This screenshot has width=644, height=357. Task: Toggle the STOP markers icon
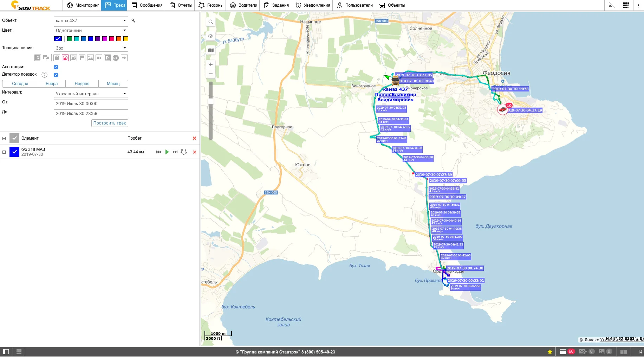pyautogui.click(x=116, y=58)
